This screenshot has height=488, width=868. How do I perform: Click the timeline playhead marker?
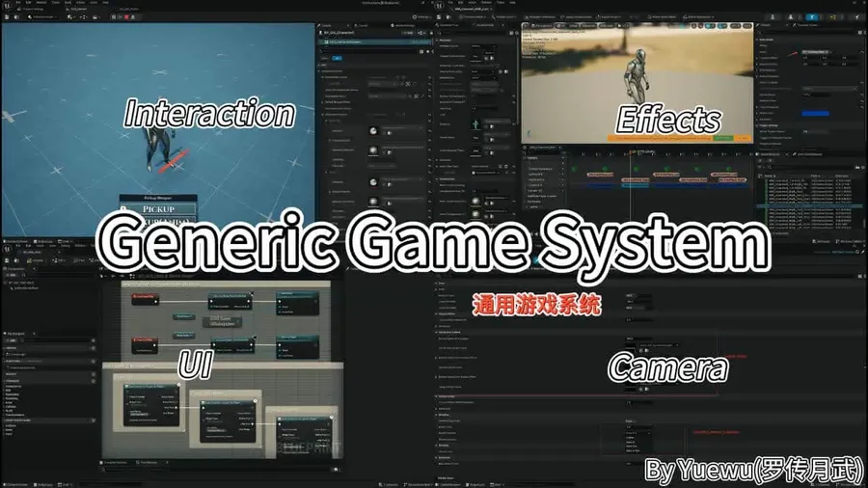point(631,152)
